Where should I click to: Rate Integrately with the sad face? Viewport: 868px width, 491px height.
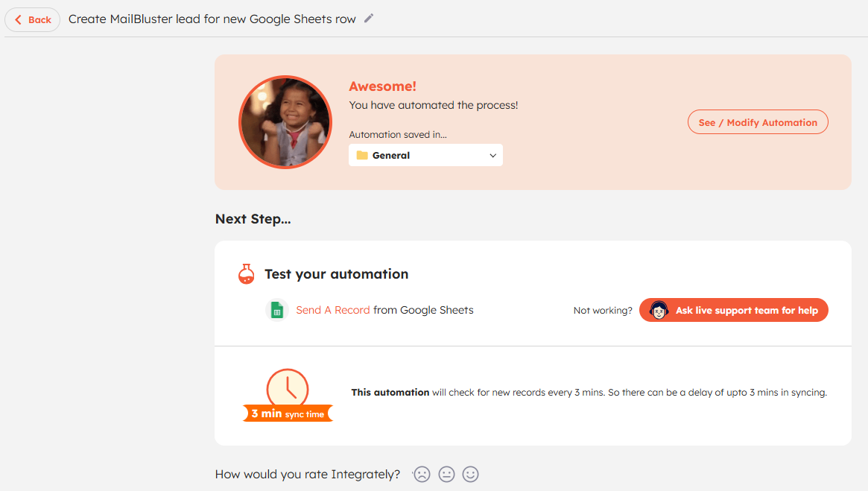pyautogui.click(x=422, y=474)
